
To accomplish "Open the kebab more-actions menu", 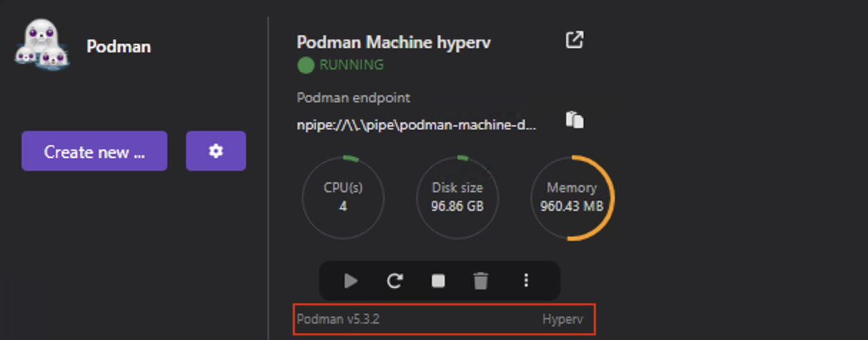I will tap(526, 281).
